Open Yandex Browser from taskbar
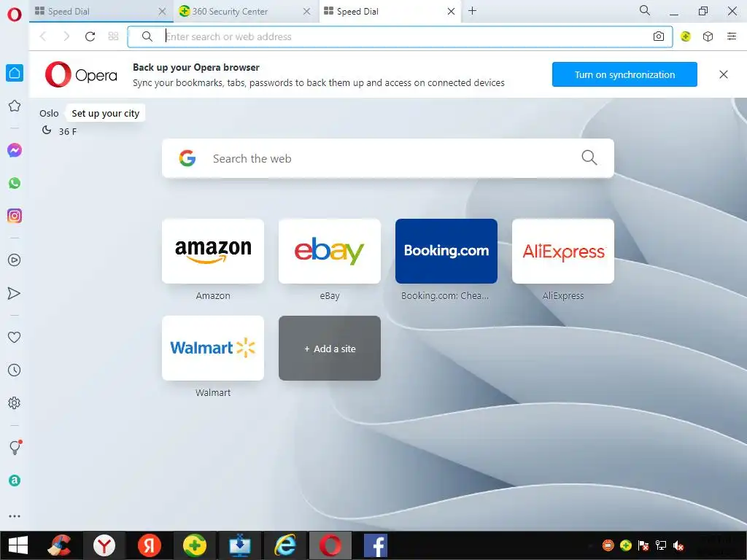This screenshot has width=747, height=560. point(104,545)
